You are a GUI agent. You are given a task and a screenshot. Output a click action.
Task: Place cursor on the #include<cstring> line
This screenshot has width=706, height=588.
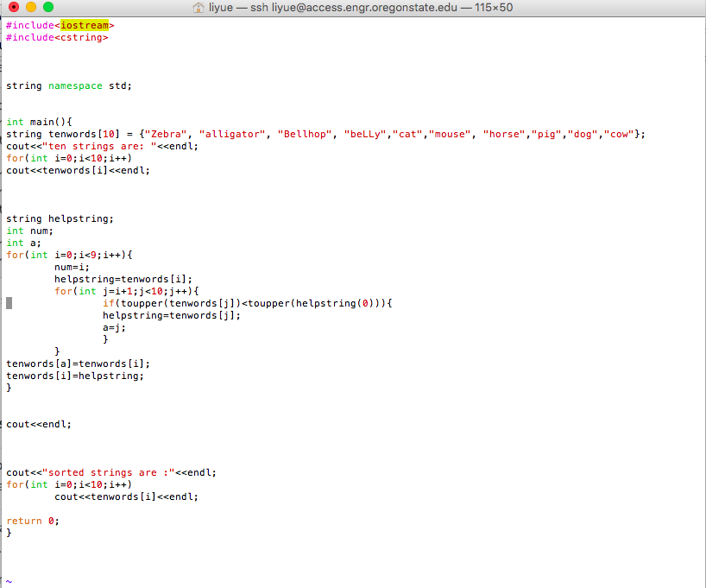pyautogui.click(x=57, y=38)
